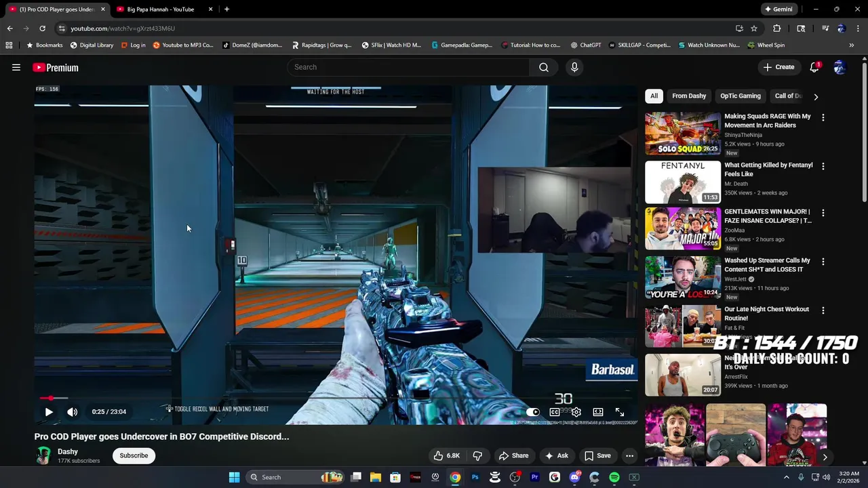Click the Create button

tap(778, 67)
